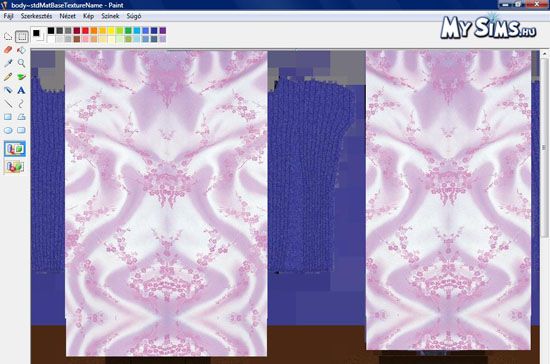The height and width of the screenshot is (364, 550).
Task: Select the rectangular Select tool
Action: 21,36
